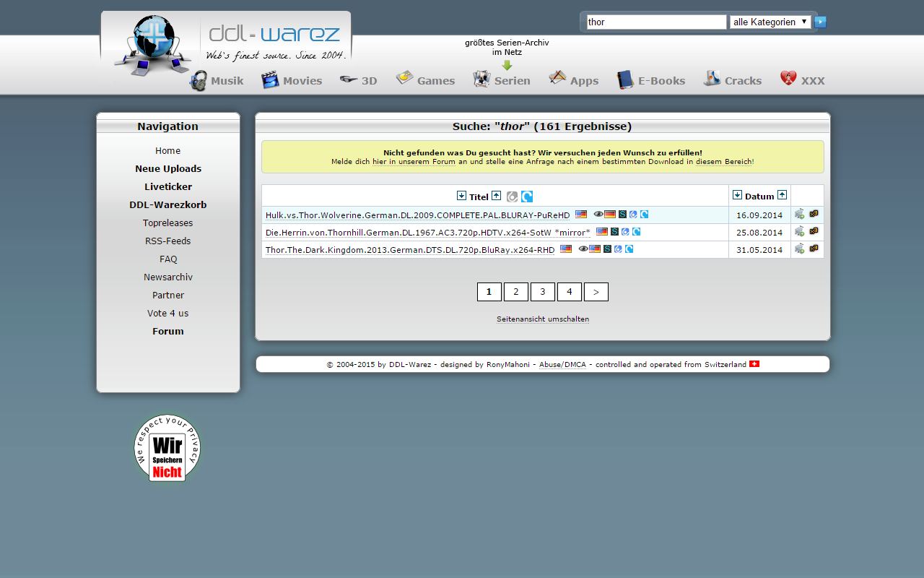This screenshot has width=924, height=578.
Task: Open DDL-Warezkorb in Navigation
Action: pyautogui.click(x=168, y=205)
